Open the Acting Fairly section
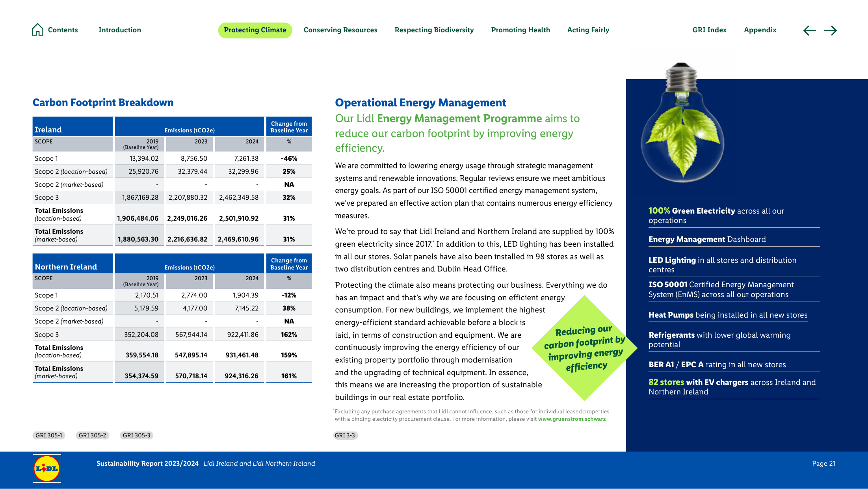The width and height of the screenshot is (868, 489). pos(588,30)
